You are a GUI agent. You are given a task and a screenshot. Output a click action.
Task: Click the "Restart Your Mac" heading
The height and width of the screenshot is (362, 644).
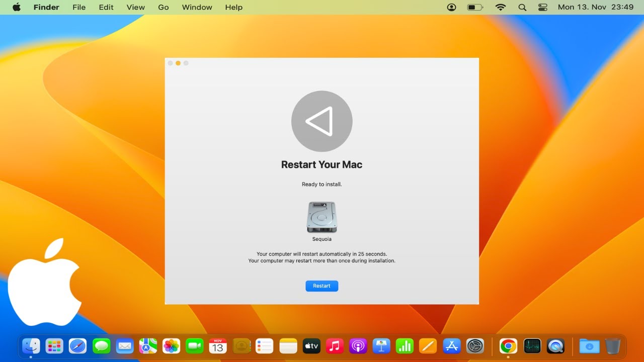(x=321, y=165)
